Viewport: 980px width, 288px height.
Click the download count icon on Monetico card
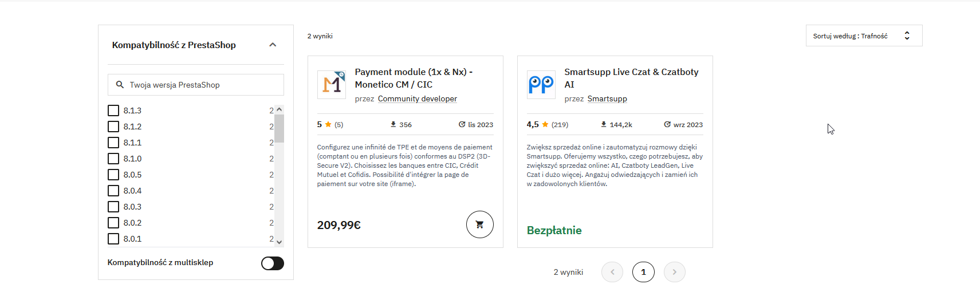point(393,124)
